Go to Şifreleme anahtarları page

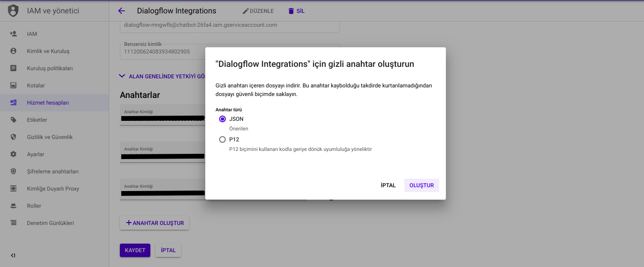(x=53, y=171)
